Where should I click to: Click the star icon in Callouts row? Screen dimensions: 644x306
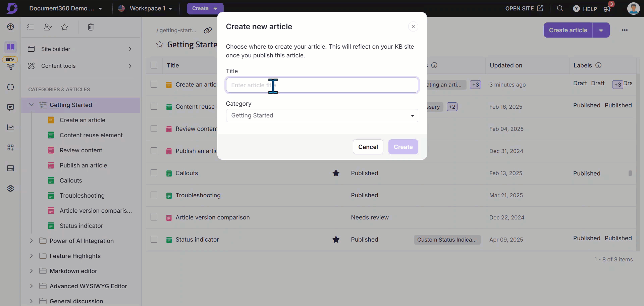pyautogui.click(x=336, y=173)
